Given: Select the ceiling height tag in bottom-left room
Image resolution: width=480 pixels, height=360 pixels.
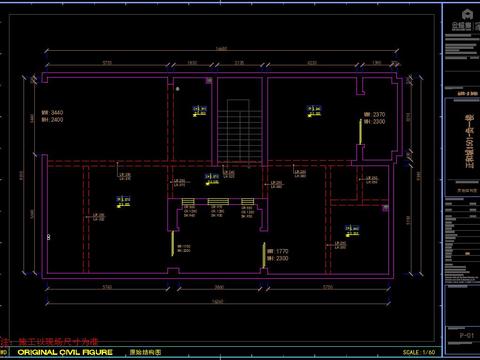Looking at the screenshot, I should [x=123, y=202].
